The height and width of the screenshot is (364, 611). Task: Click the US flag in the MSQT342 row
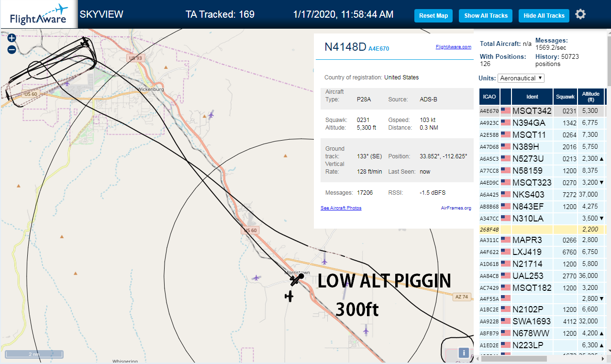(x=505, y=110)
